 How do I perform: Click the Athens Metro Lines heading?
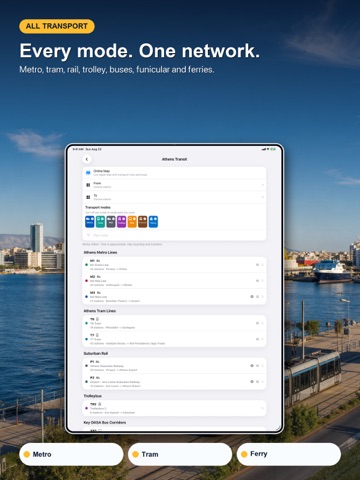(x=100, y=252)
